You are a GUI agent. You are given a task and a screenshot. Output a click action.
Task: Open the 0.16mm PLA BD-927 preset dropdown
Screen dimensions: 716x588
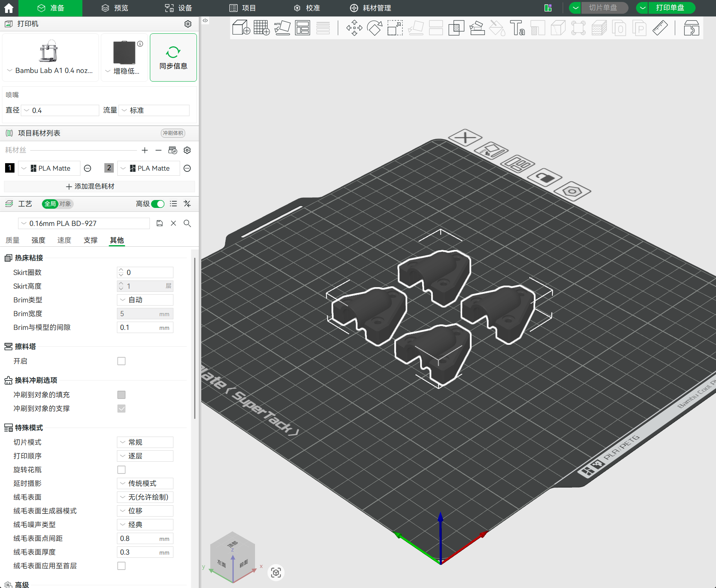click(84, 223)
